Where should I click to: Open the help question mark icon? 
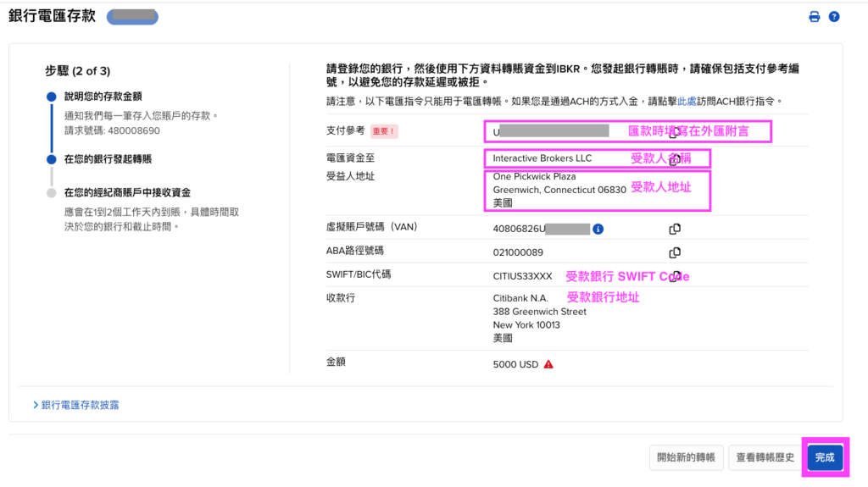834,17
